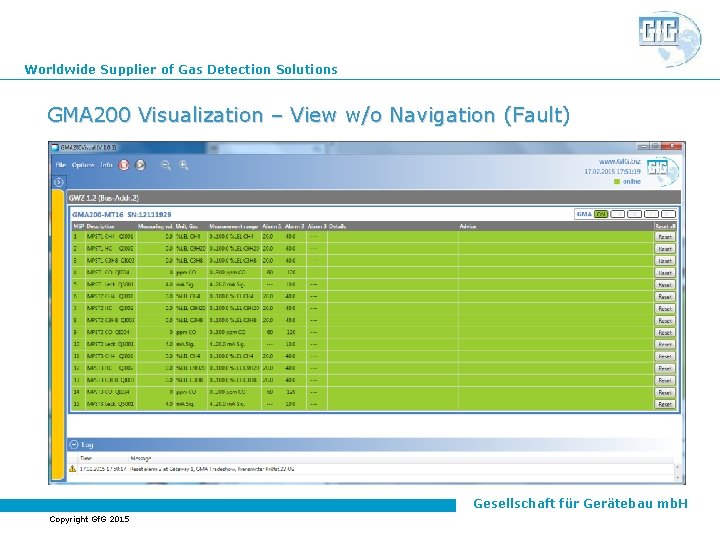
Task: Click the Measuring val. column header
Action: (155, 226)
